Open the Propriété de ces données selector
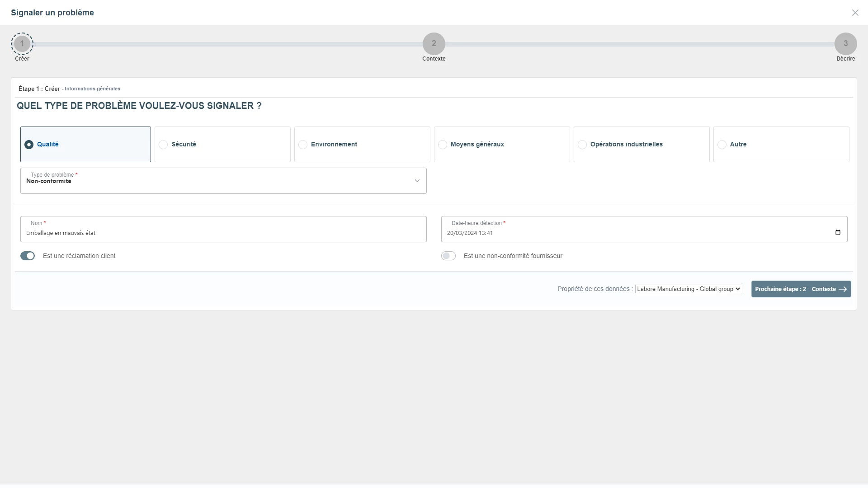Viewport: 868px width, 488px height. pyautogui.click(x=689, y=289)
